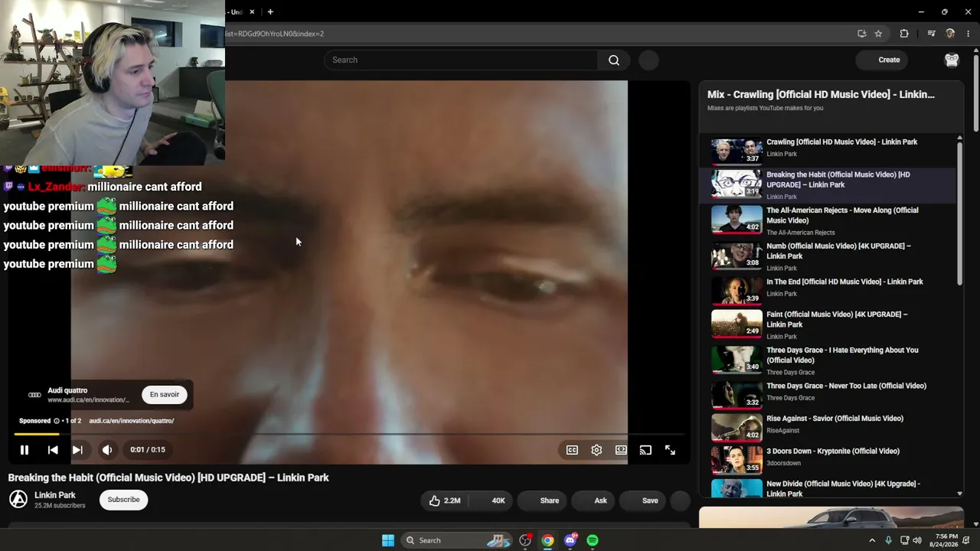
Task: Skip to the next video in the player
Action: point(77,450)
